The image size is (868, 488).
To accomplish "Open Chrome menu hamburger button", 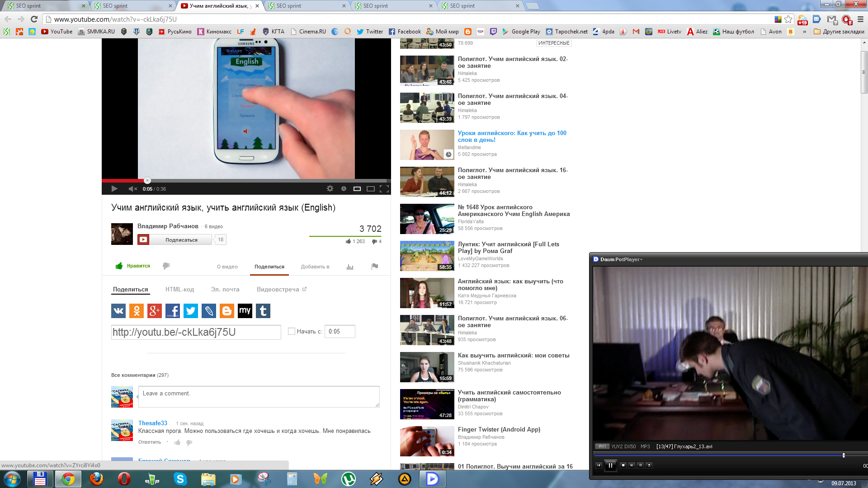I will pyautogui.click(x=860, y=19).
